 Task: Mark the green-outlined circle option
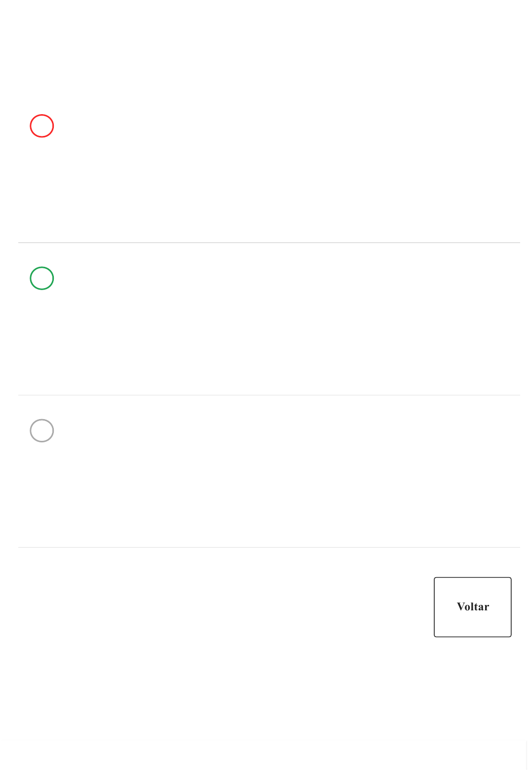pyautogui.click(x=42, y=278)
